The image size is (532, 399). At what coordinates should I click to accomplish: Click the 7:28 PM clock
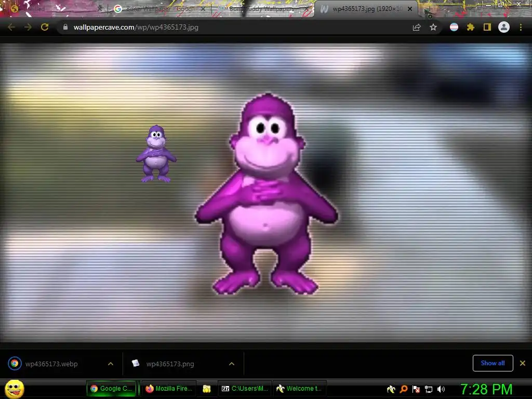(x=486, y=390)
